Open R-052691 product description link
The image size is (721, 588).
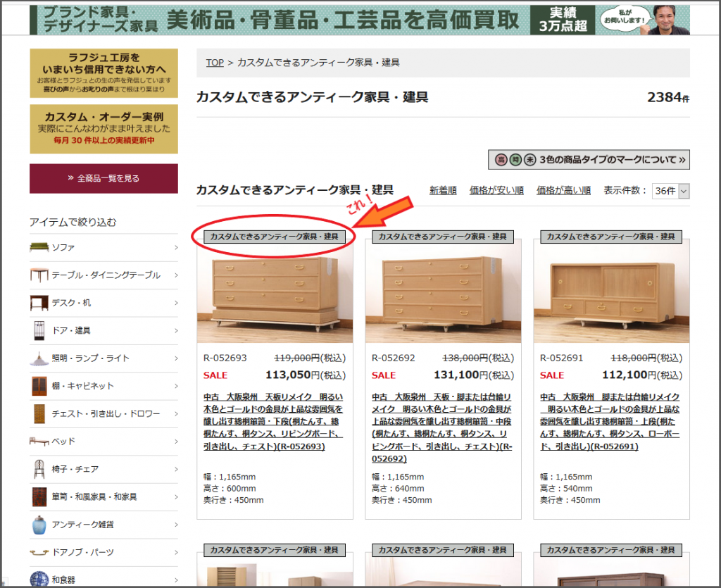[x=610, y=422]
